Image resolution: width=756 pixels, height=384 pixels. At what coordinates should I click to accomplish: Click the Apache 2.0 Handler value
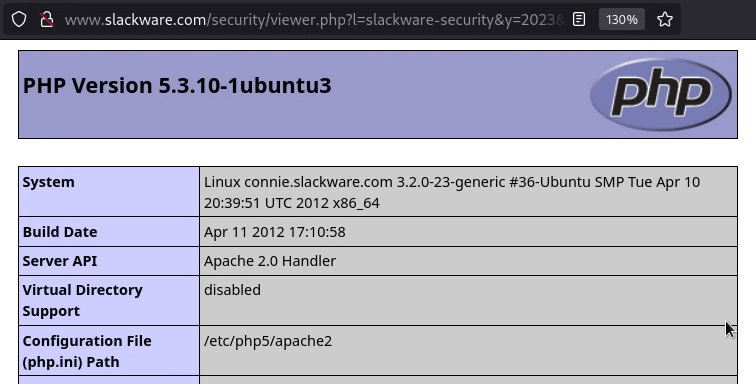point(270,261)
